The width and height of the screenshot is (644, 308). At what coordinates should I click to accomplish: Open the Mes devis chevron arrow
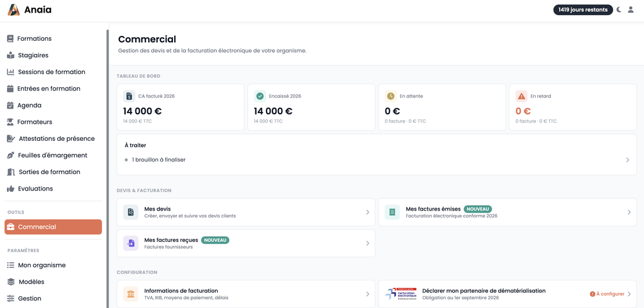367,212
